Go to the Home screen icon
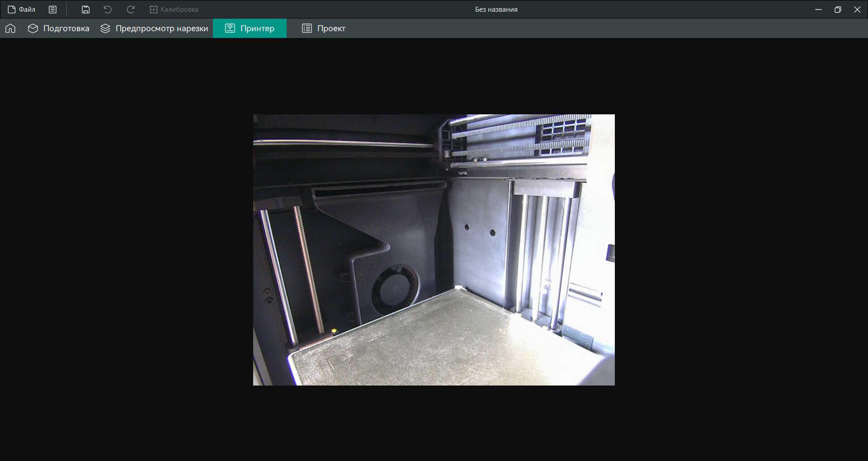 [10, 28]
